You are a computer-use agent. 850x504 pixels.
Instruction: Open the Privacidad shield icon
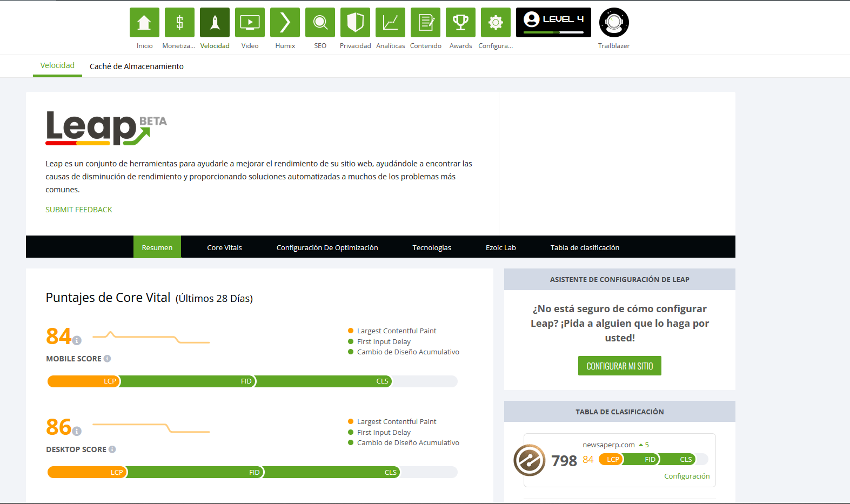tap(355, 23)
